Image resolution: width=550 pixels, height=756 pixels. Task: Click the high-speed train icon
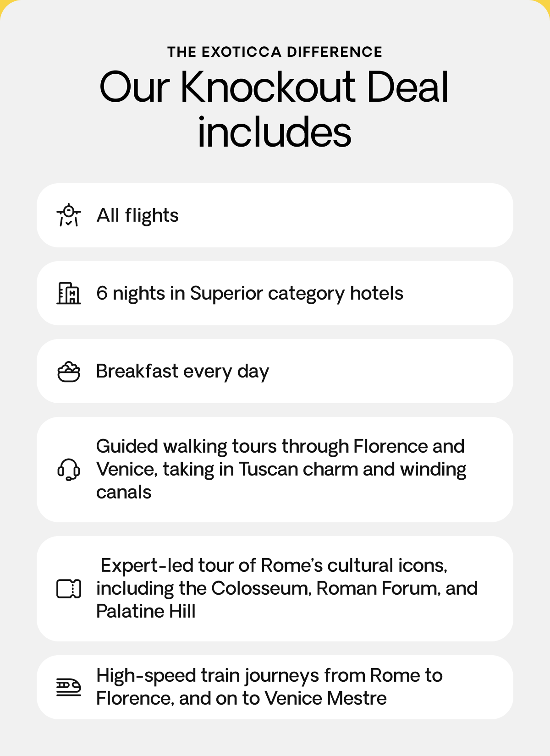(x=69, y=687)
